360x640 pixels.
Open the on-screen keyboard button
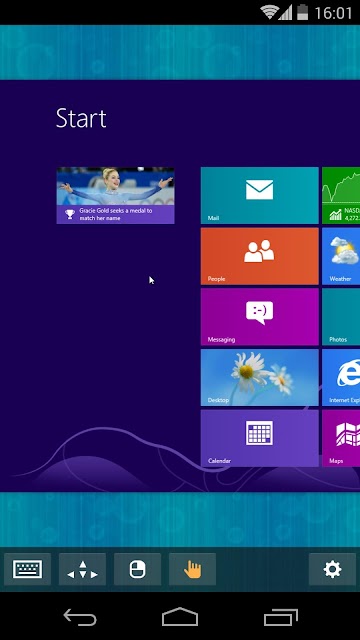27,569
